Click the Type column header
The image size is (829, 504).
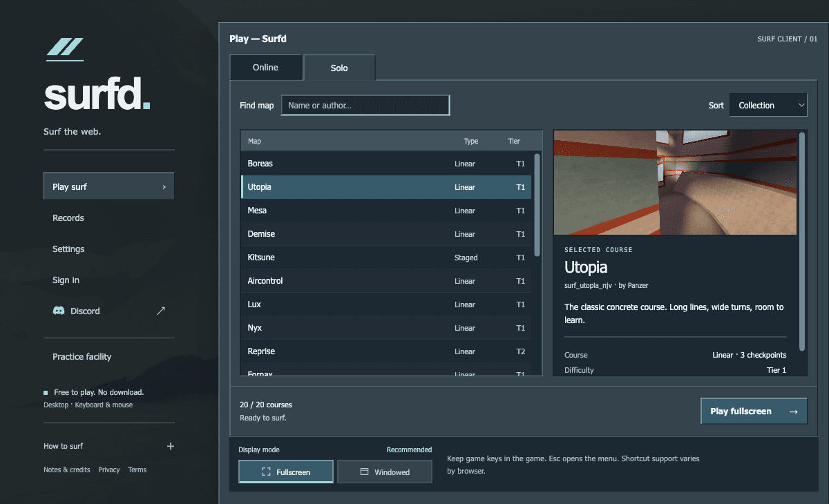[471, 141]
